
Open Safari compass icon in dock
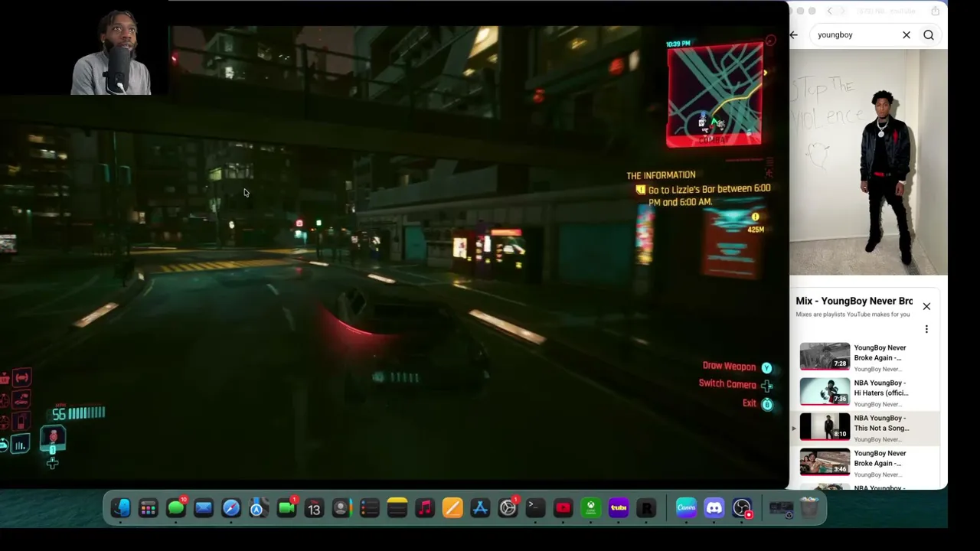pyautogui.click(x=231, y=507)
